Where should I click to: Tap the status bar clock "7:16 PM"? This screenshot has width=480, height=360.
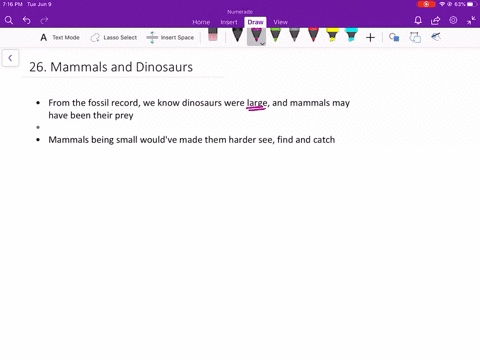pos(12,4)
